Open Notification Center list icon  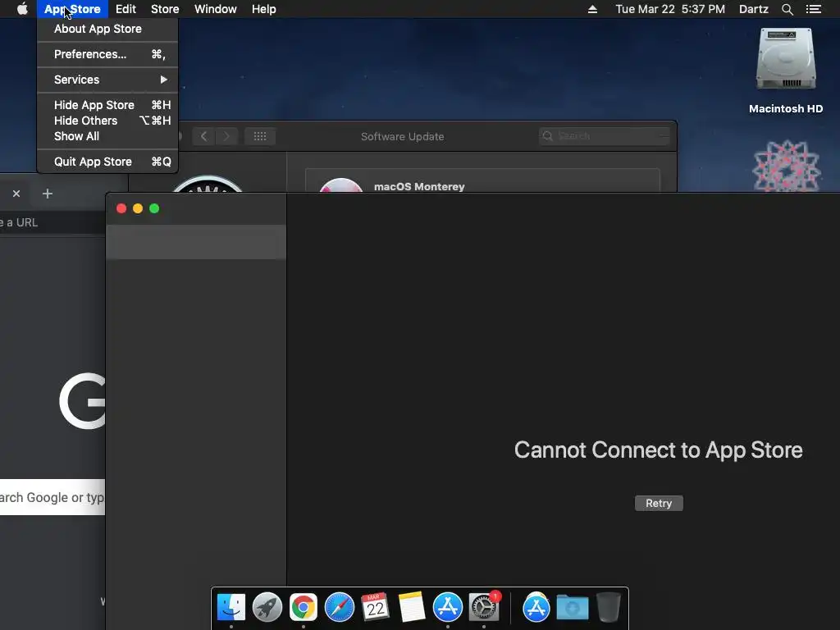tap(813, 9)
